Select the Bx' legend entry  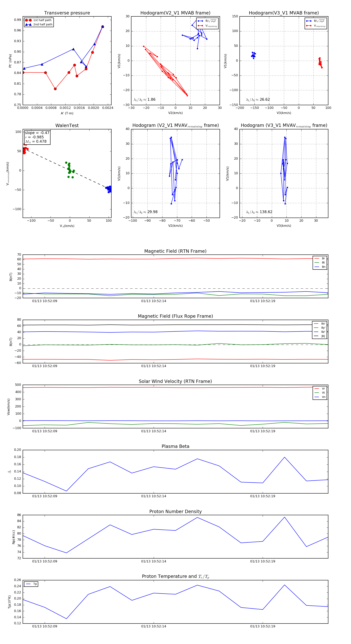click(x=320, y=324)
